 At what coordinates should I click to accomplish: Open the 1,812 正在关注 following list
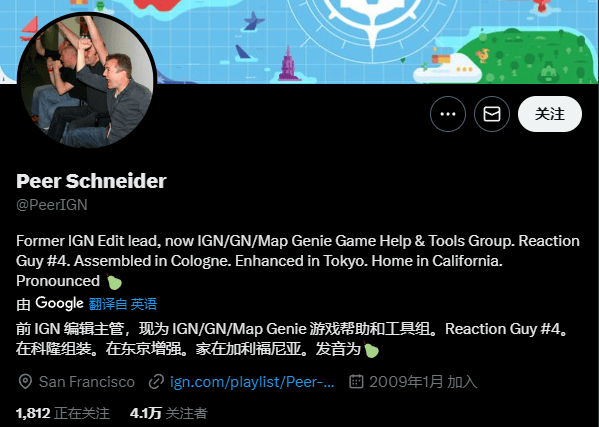pos(63,413)
